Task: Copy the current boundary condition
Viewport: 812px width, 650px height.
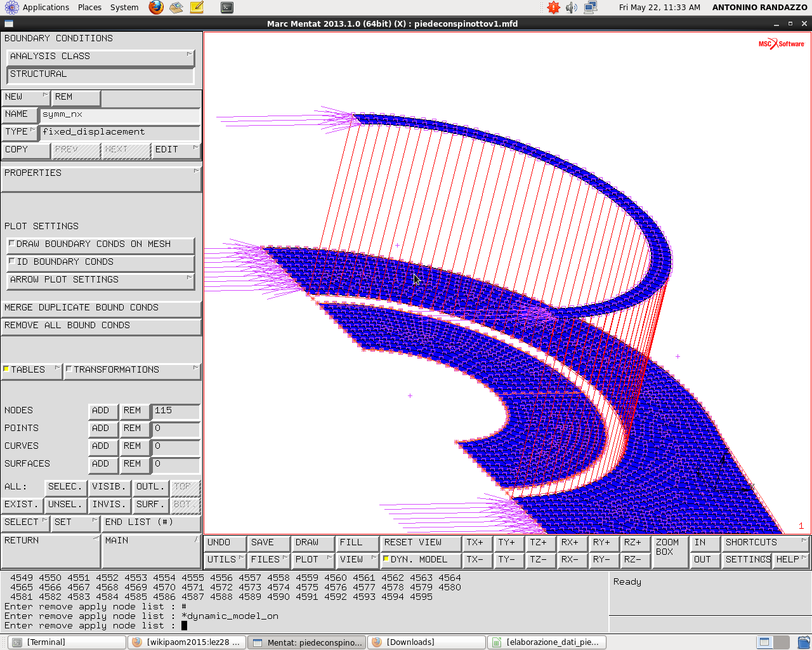Action: point(25,150)
